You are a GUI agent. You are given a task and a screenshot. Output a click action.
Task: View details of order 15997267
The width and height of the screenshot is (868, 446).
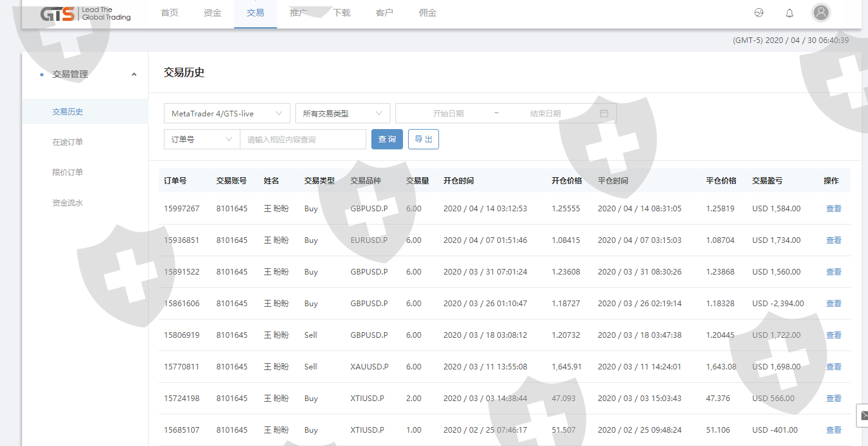pyautogui.click(x=833, y=209)
